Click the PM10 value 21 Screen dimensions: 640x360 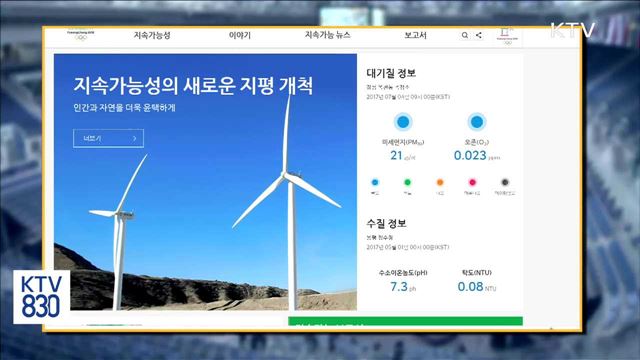tap(396, 156)
